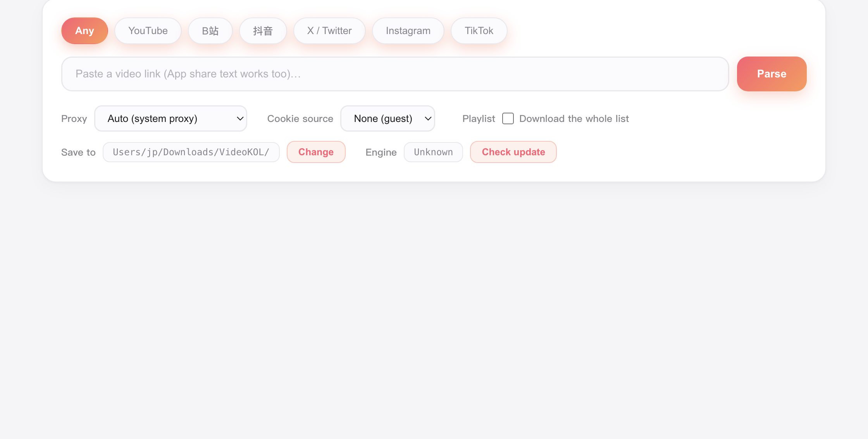The height and width of the screenshot is (439, 868).
Task: Check for engine update
Action: pos(513,152)
